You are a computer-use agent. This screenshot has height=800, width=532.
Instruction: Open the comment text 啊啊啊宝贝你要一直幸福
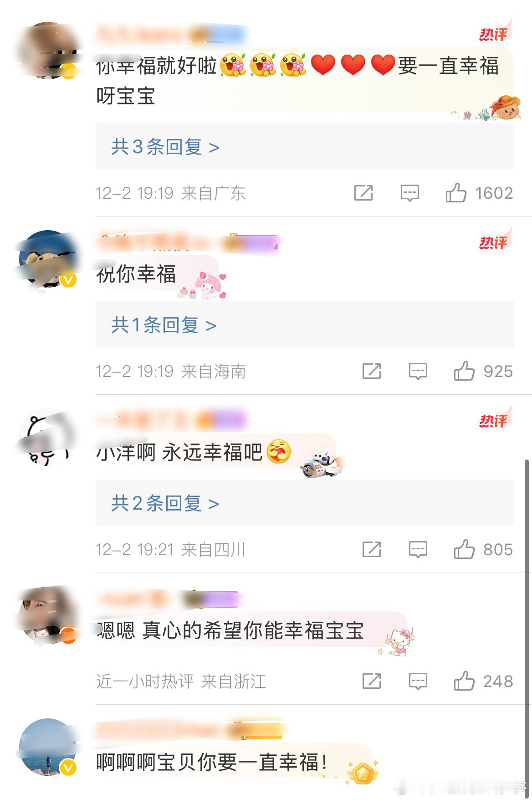[211, 762]
